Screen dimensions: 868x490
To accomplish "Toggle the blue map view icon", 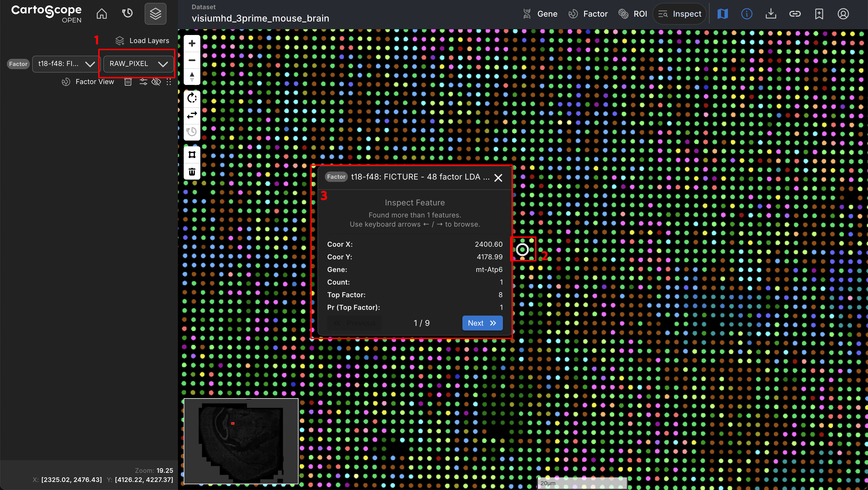I will (x=722, y=14).
